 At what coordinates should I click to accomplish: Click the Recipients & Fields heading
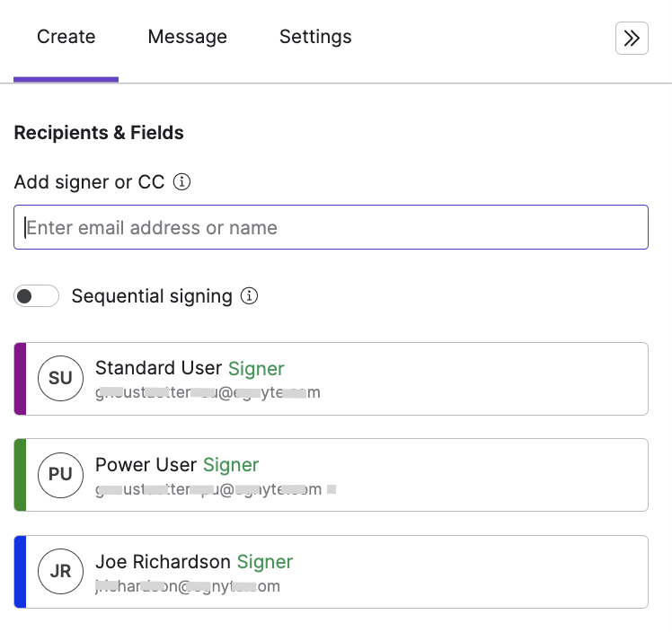pyautogui.click(x=99, y=133)
